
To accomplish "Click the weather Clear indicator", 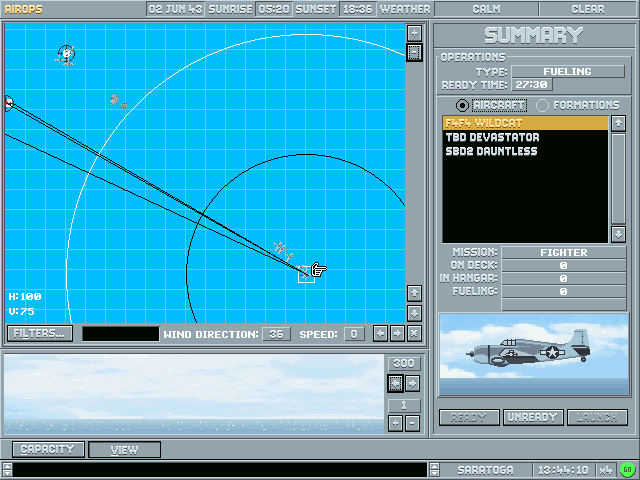I will (x=588, y=9).
